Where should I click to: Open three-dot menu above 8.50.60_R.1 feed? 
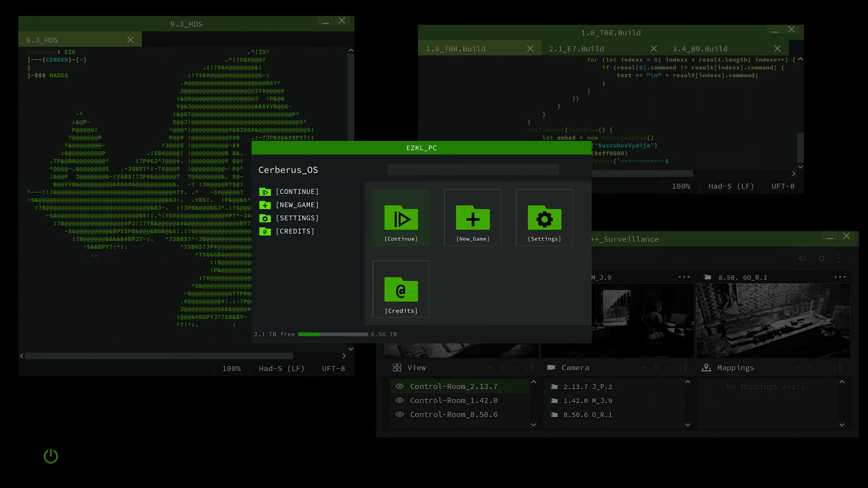tap(840, 277)
